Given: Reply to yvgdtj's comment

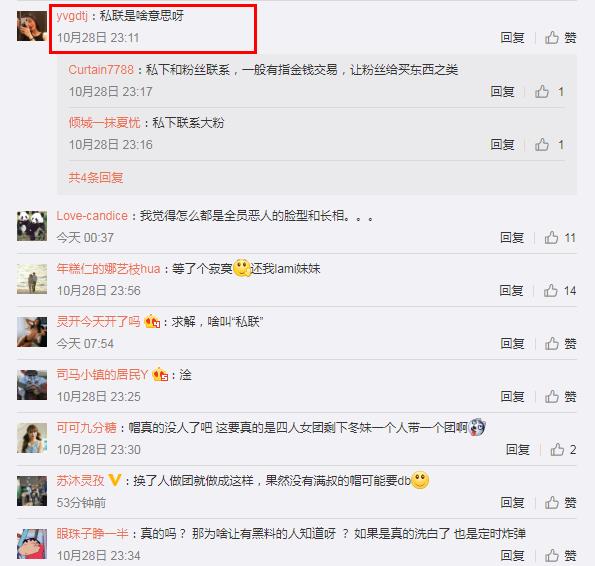Looking at the screenshot, I should point(512,38).
